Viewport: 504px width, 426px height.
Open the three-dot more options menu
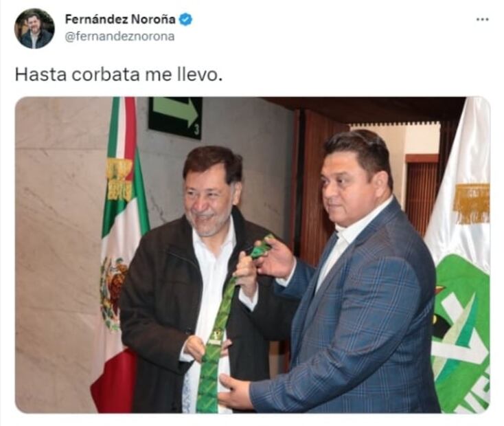[482, 20]
